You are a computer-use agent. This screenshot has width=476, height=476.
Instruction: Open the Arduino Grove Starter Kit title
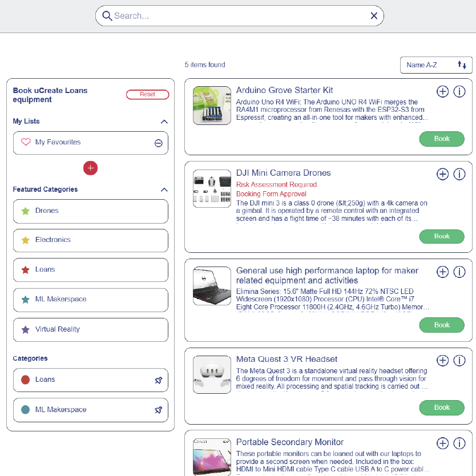tap(284, 90)
